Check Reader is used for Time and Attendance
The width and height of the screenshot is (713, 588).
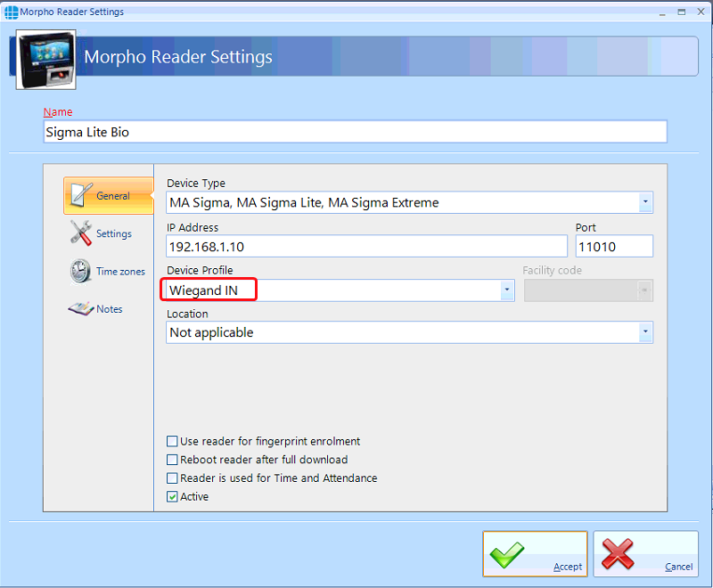(x=172, y=478)
